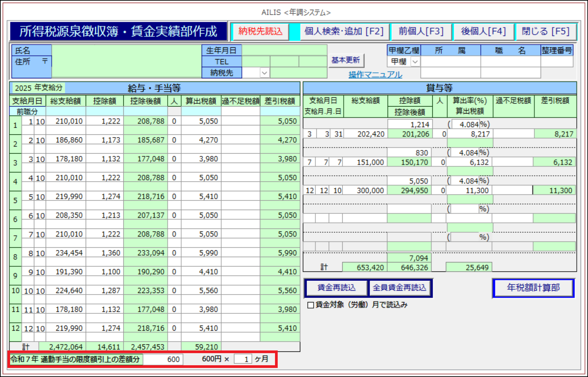Screen dimensions: 588x377
Task: Open the 操作マニュアル link
Action: [375, 75]
